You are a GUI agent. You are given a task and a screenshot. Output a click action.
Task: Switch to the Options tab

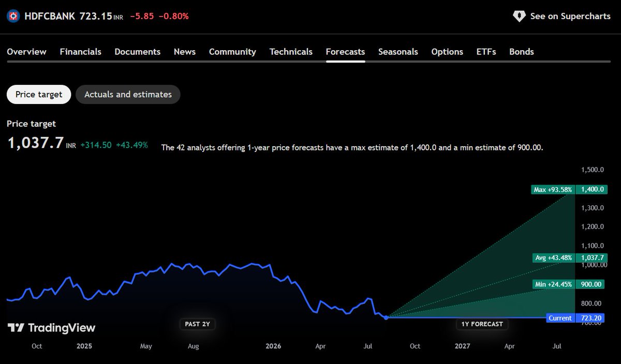[447, 52]
